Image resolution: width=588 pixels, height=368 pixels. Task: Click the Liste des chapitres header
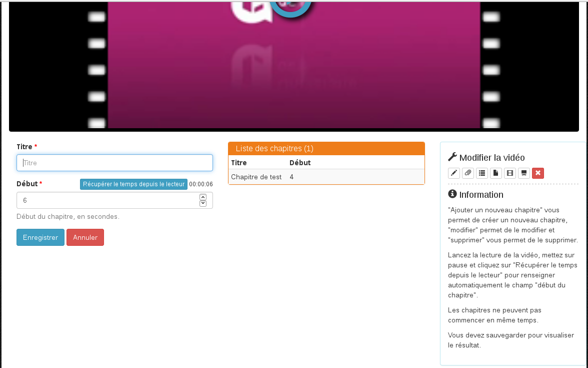click(x=326, y=149)
